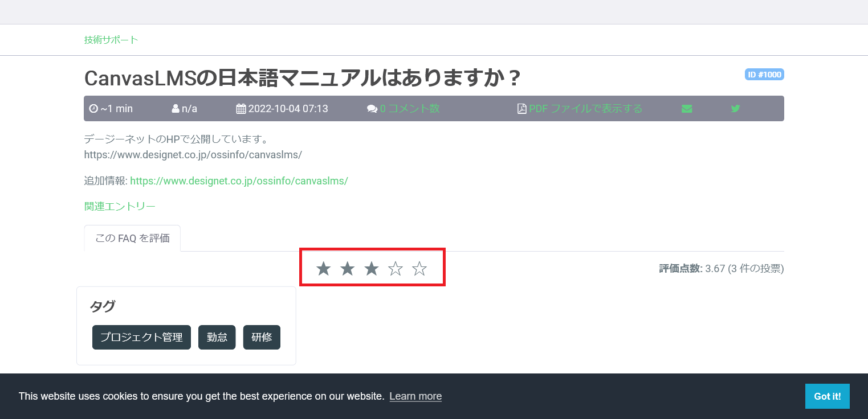Open the 関連エントリー link
The width and height of the screenshot is (868, 419).
120,206
